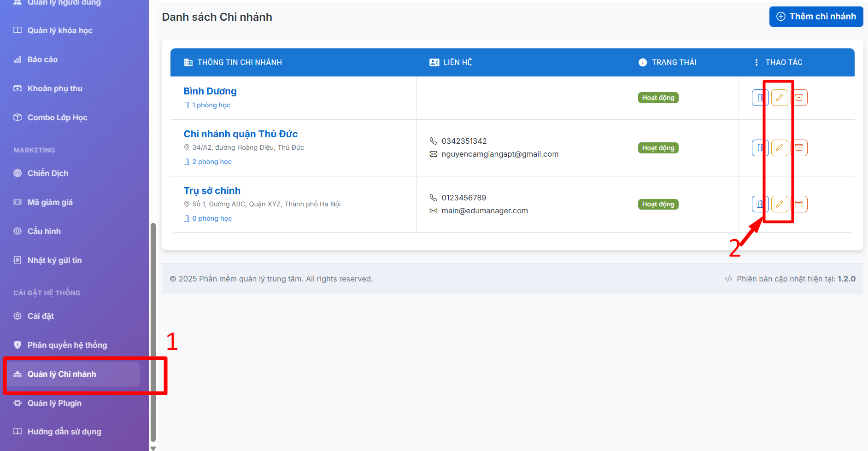Click edit pencil icon for Bình Dương
Image resolution: width=868 pixels, height=451 pixels.
click(779, 98)
